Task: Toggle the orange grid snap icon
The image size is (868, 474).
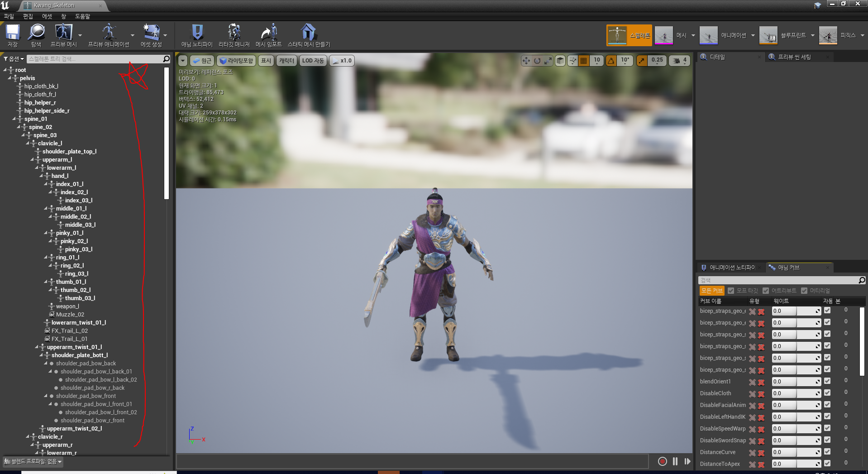Action: (584, 61)
